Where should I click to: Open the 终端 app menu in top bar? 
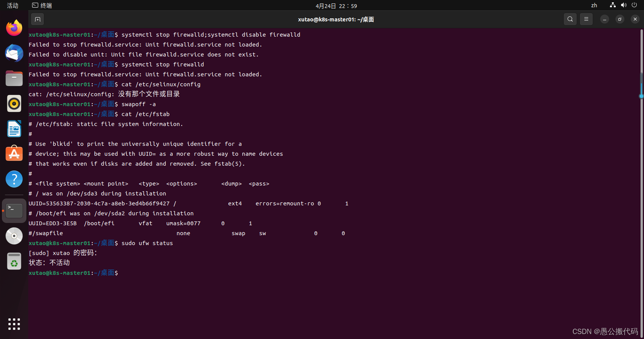click(42, 5)
